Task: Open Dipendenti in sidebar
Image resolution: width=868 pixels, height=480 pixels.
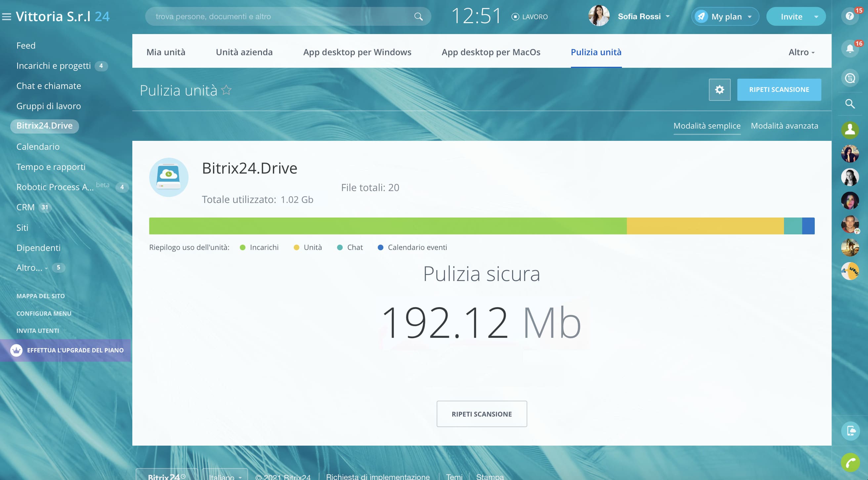Action: tap(38, 248)
